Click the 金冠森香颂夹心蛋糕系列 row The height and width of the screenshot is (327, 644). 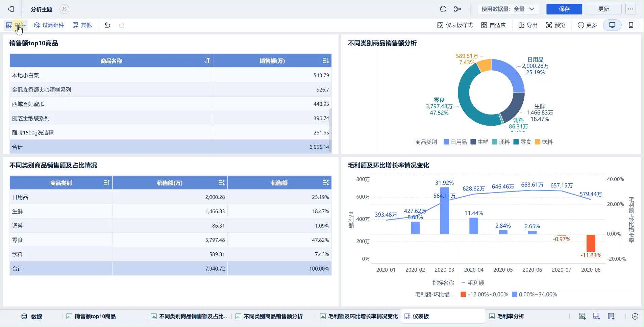(x=170, y=90)
